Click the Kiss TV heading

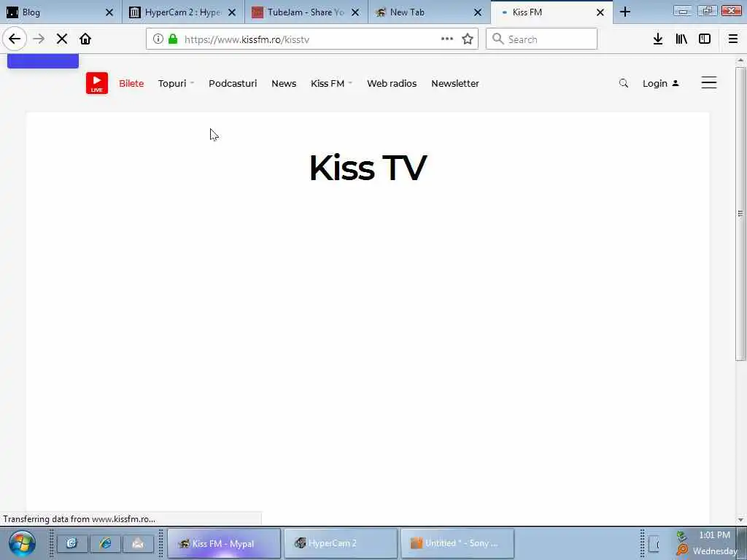(x=368, y=168)
